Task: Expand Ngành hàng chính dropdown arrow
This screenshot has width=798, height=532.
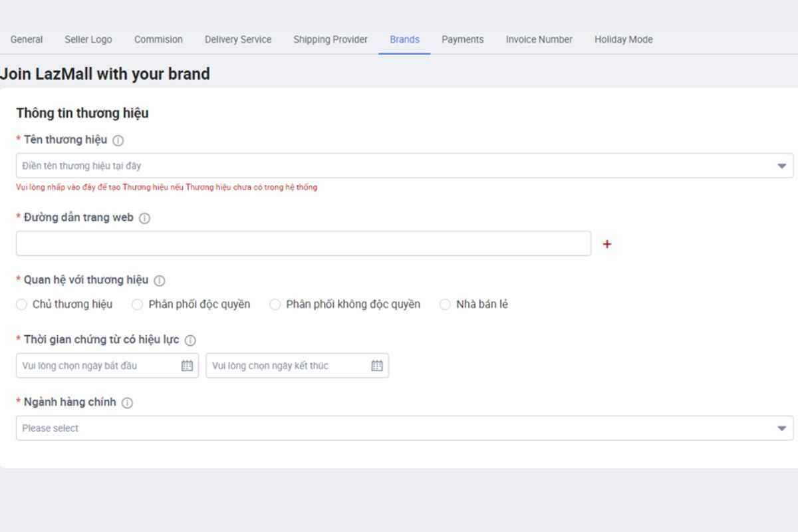Action: tap(782, 428)
